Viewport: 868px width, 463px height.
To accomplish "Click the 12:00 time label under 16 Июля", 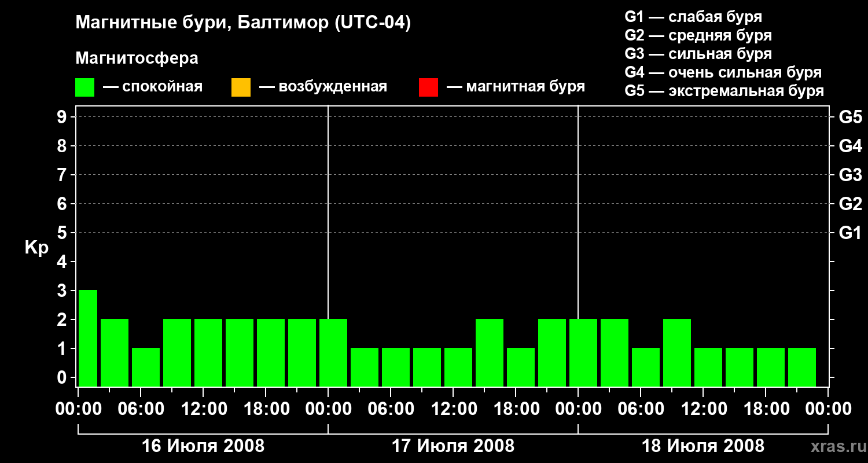I will [x=203, y=409].
